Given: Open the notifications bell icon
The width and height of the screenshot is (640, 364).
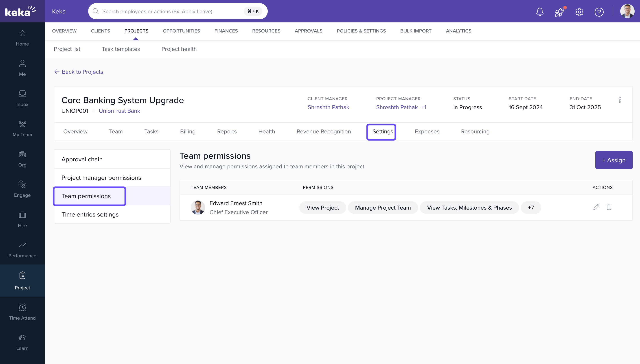Looking at the screenshot, I should coord(540,11).
